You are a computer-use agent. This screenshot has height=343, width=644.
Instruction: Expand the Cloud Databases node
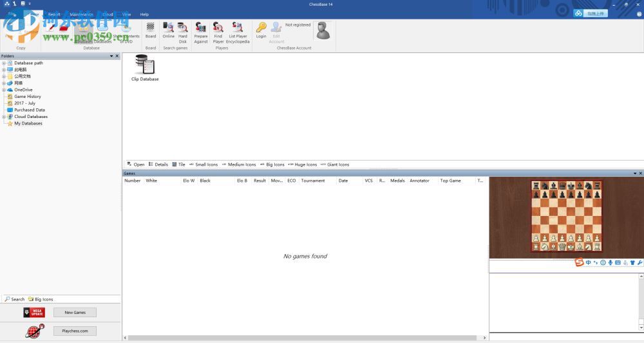(x=4, y=117)
